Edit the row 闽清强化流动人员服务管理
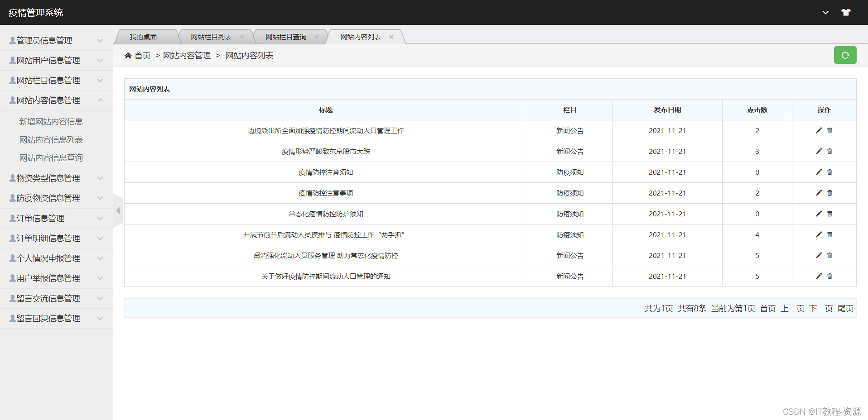The width and height of the screenshot is (868, 420). coord(819,255)
